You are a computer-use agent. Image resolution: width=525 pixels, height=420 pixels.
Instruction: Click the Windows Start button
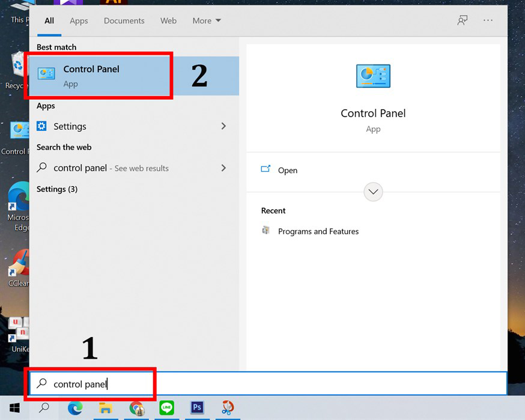[x=14, y=408]
